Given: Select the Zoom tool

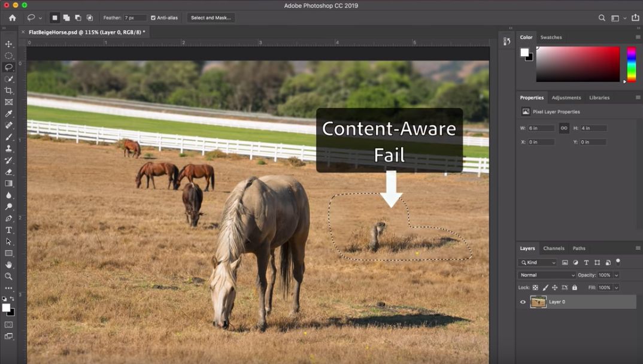Looking at the screenshot, I should (x=8, y=276).
